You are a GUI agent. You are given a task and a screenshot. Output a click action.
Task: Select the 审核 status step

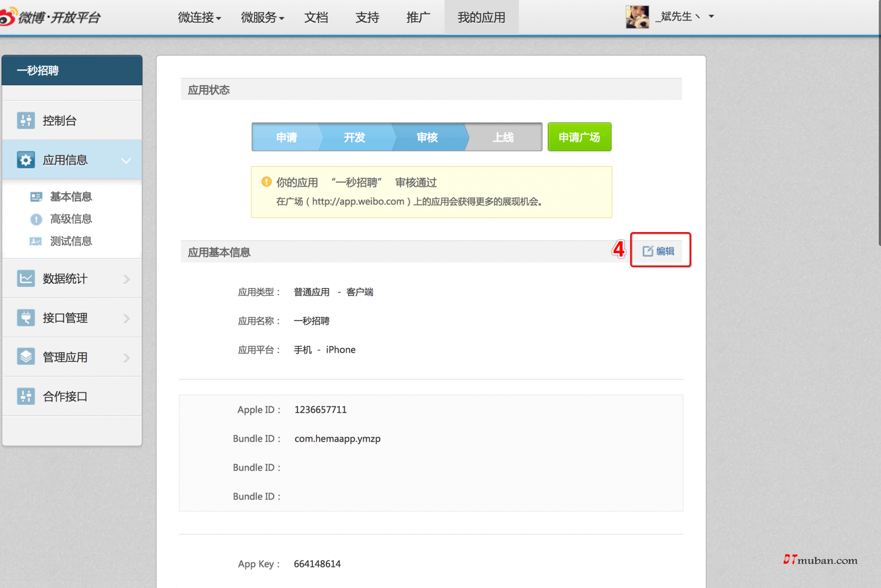tap(427, 137)
